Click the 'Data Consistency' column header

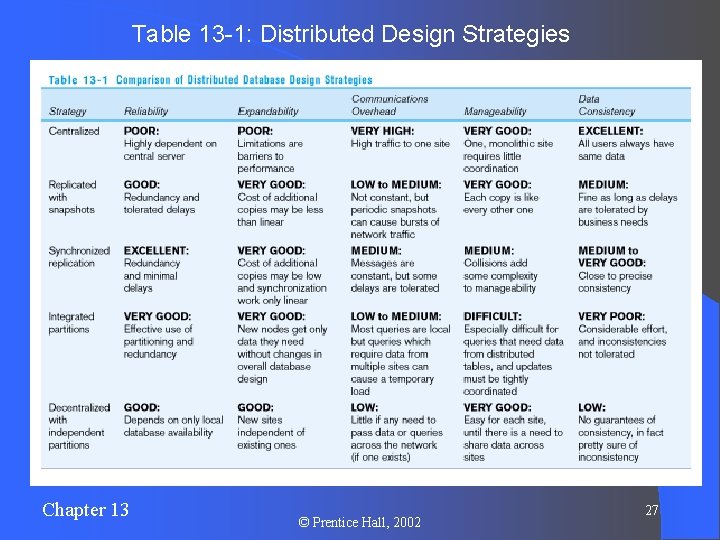tap(607, 105)
